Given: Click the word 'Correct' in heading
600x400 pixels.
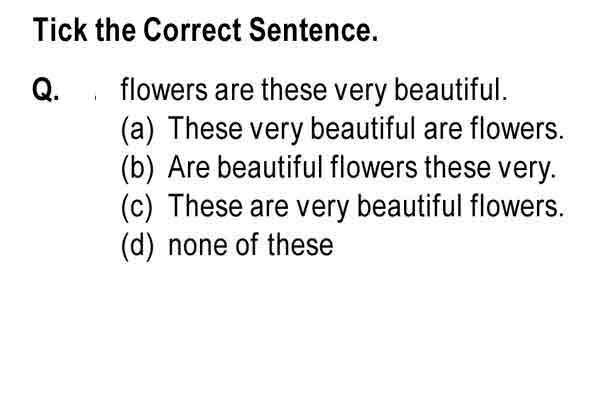Looking at the screenshot, I should coord(192,30).
